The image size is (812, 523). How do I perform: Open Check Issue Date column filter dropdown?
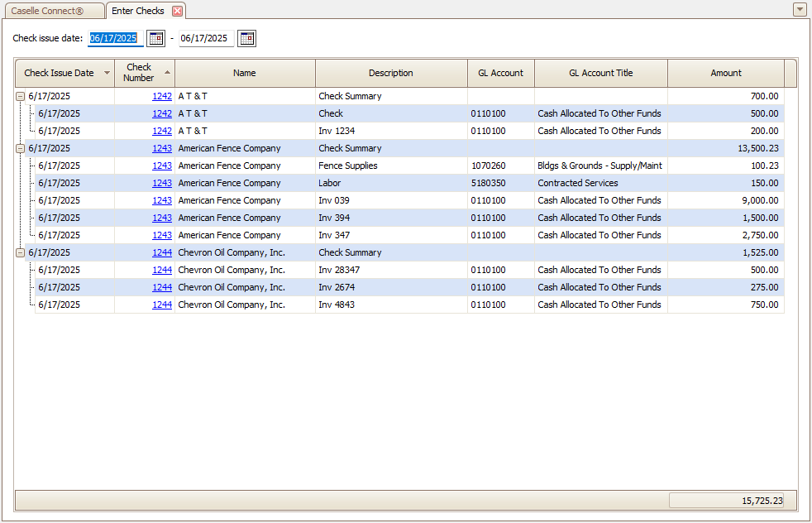[107, 73]
